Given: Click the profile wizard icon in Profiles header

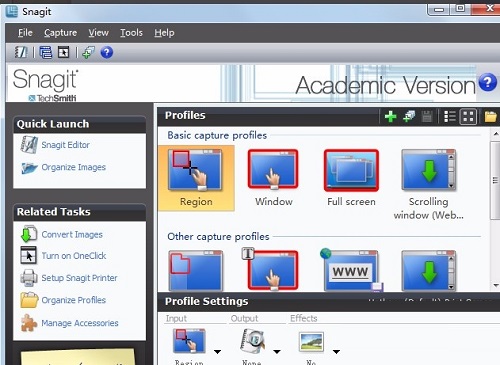Looking at the screenshot, I should pos(409,117).
